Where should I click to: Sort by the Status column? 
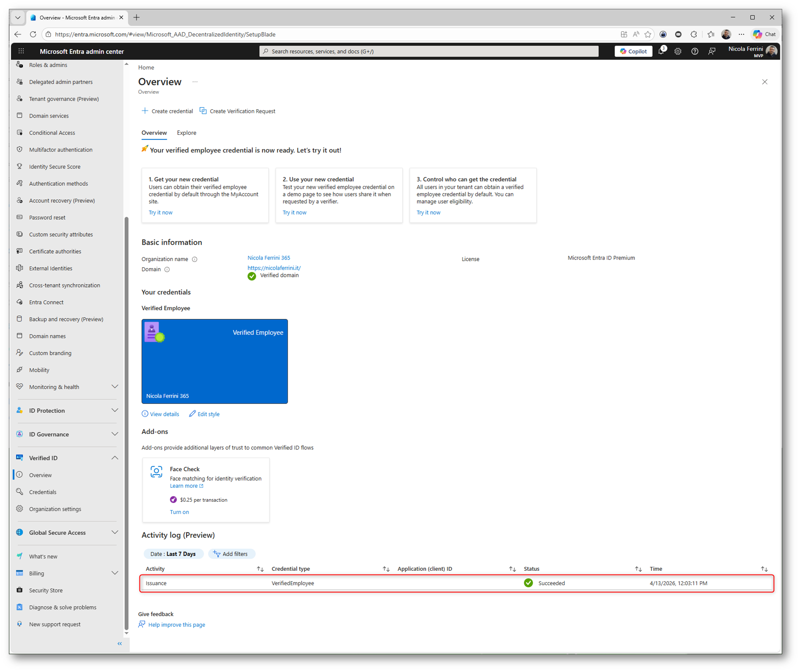pos(638,569)
